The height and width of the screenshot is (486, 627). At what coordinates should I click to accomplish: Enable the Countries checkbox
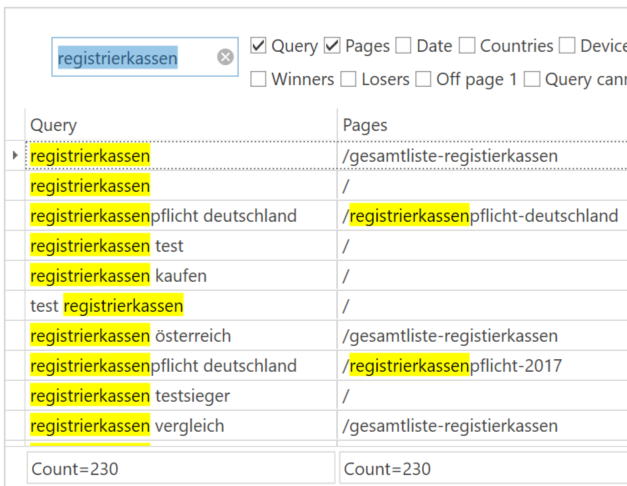(x=467, y=46)
